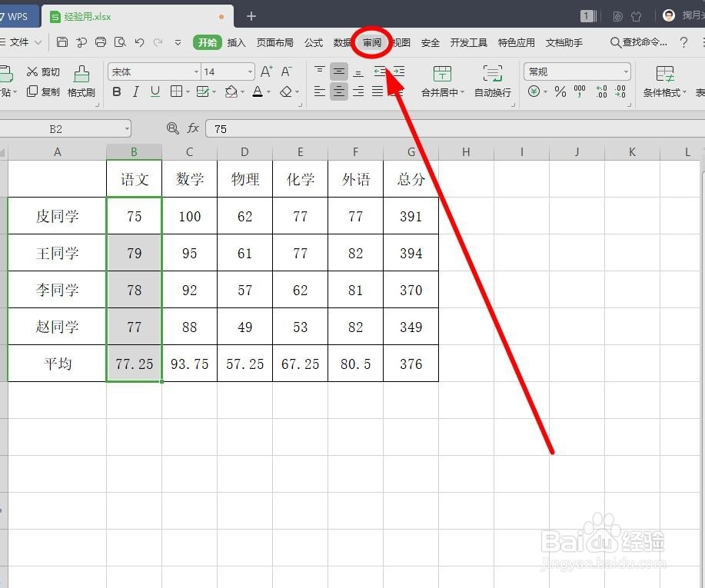705x588 pixels.
Task: Toggle align text right
Action: click(x=358, y=91)
